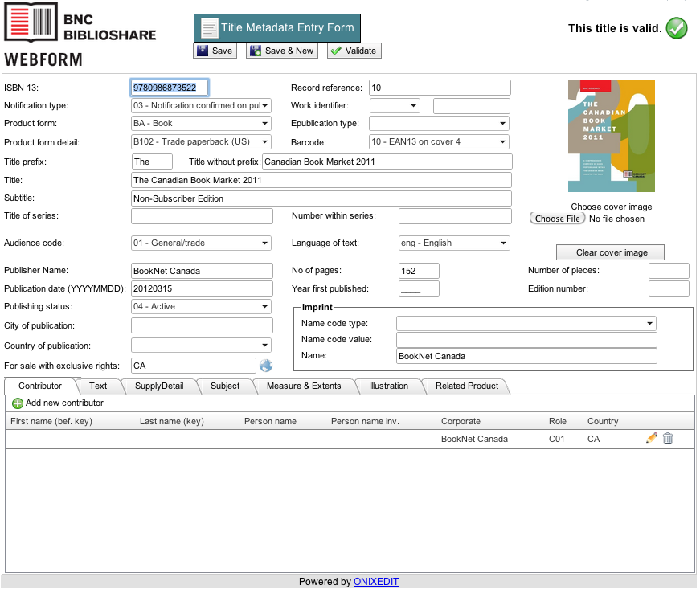Click the Imprint Name field

tap(526, 357)
